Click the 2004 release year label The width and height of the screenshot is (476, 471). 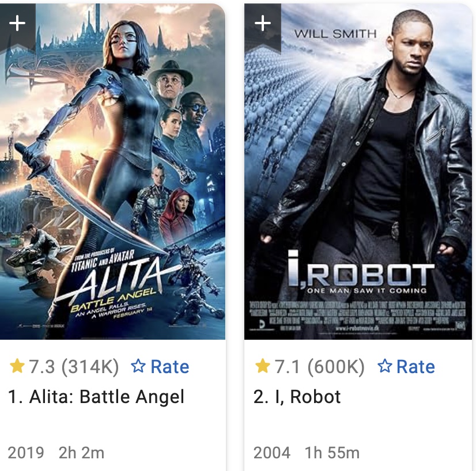tap(271, 453)
